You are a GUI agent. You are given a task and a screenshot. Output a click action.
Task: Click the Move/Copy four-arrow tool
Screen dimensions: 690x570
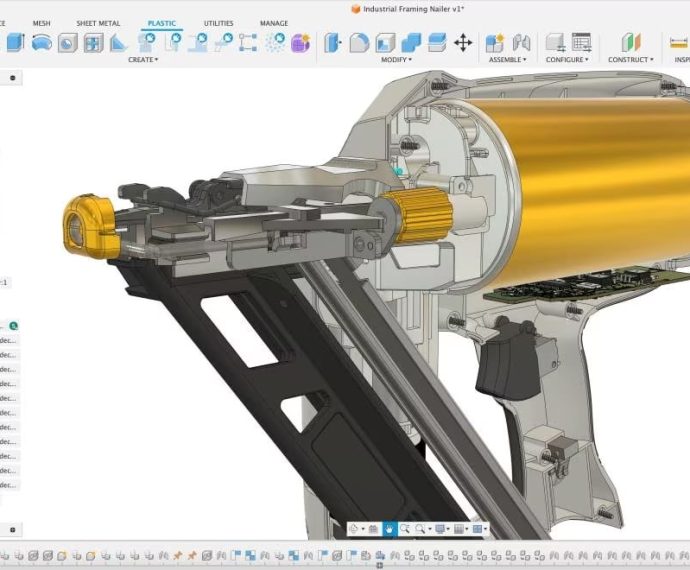(x=463, y=43)
